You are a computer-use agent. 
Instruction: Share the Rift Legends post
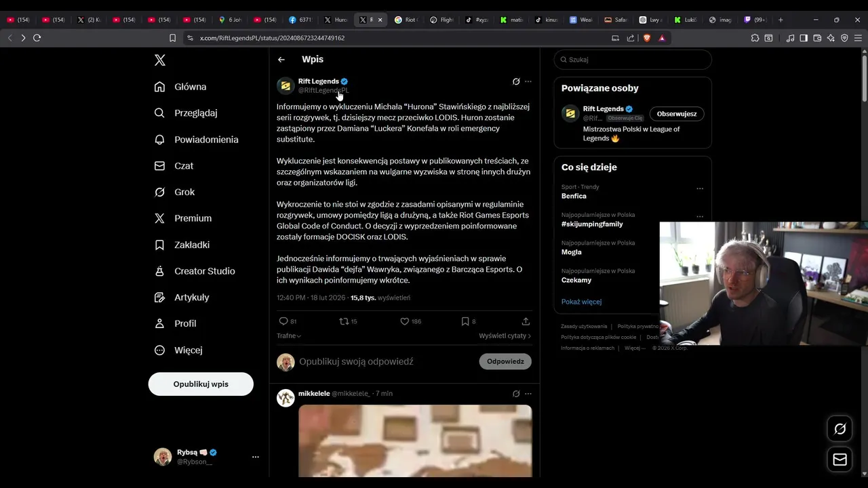tap(526, 321)
